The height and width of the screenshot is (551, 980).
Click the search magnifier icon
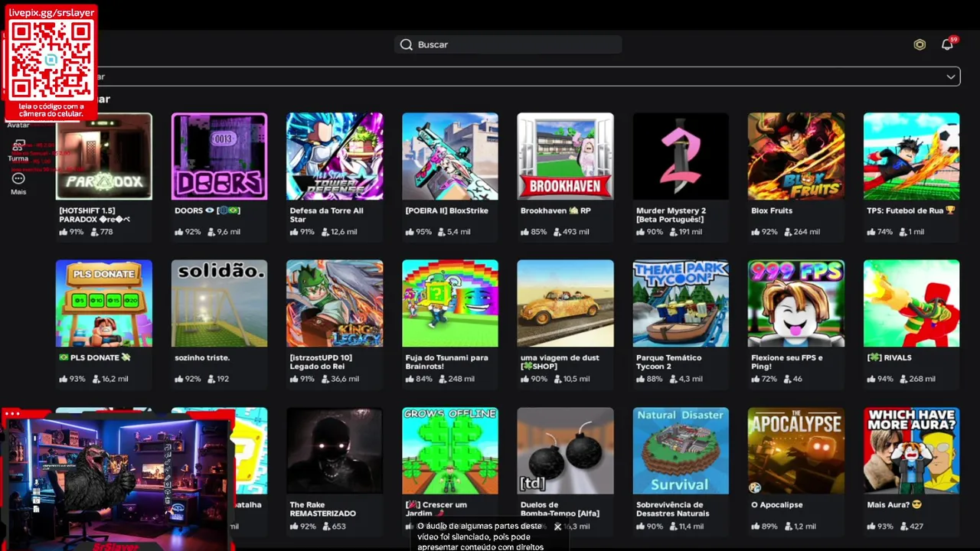(407, 44)
